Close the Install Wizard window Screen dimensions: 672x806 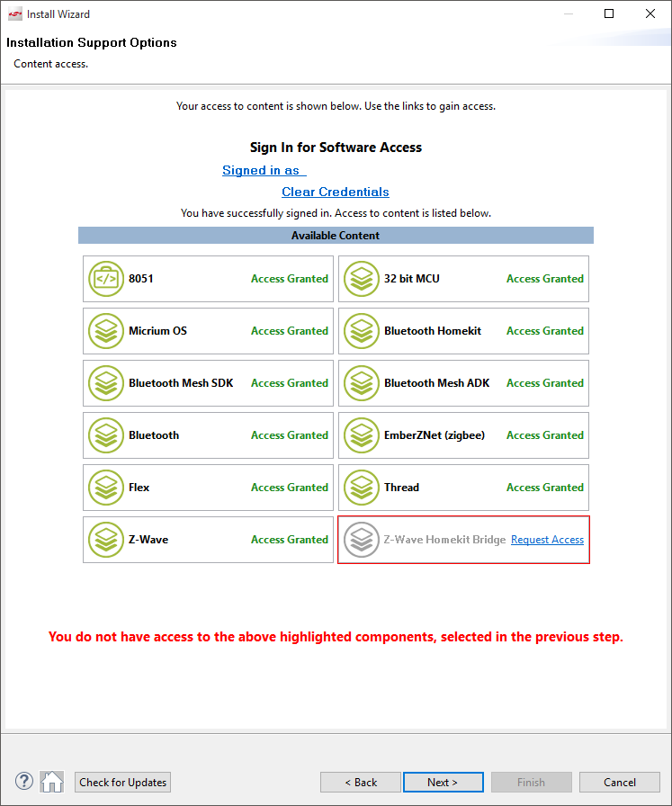[x=650, y=13]
